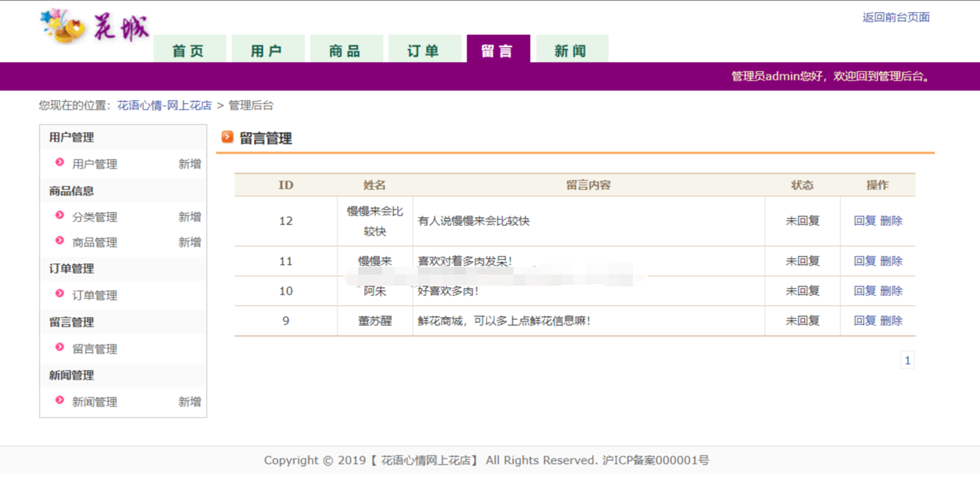Click 回复 for message ID 12
The image size is (980, 478).
[x=865, y=221]
